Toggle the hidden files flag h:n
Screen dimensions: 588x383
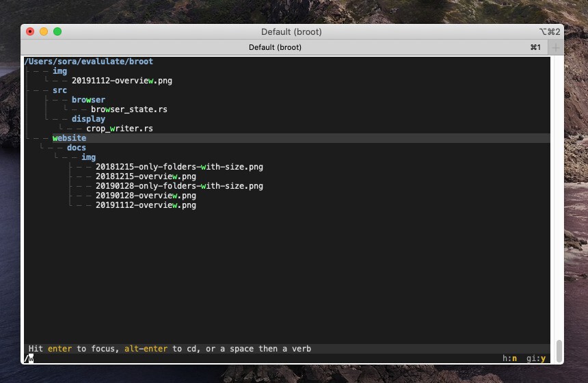pos(509,358)
